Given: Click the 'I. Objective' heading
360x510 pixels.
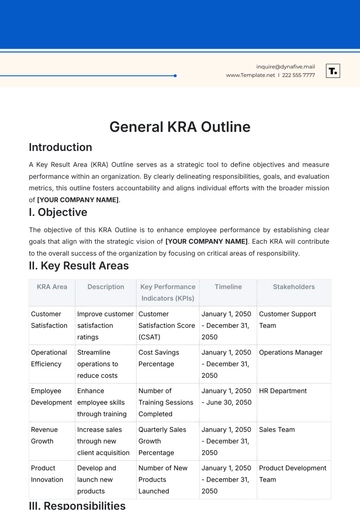Looking at the screenshot, I should tap(58, 212).
